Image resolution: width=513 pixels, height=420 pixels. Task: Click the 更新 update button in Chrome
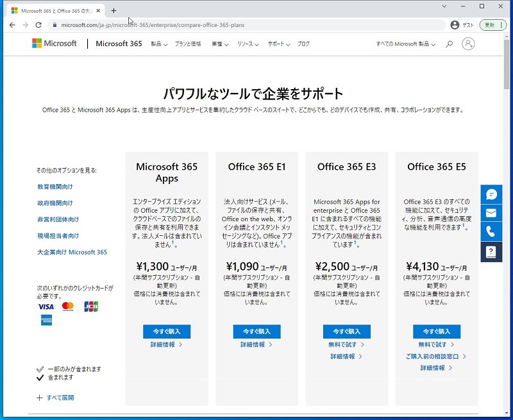[492, 25]
